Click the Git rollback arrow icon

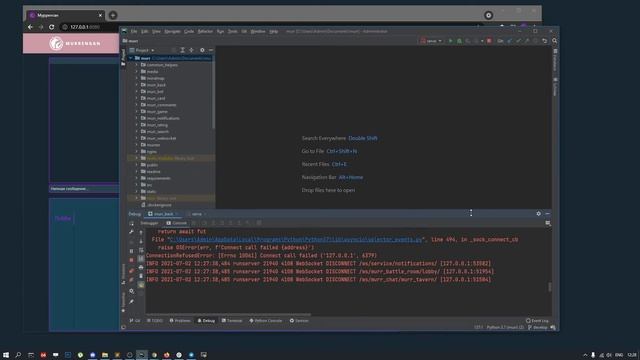coord(544,41)
